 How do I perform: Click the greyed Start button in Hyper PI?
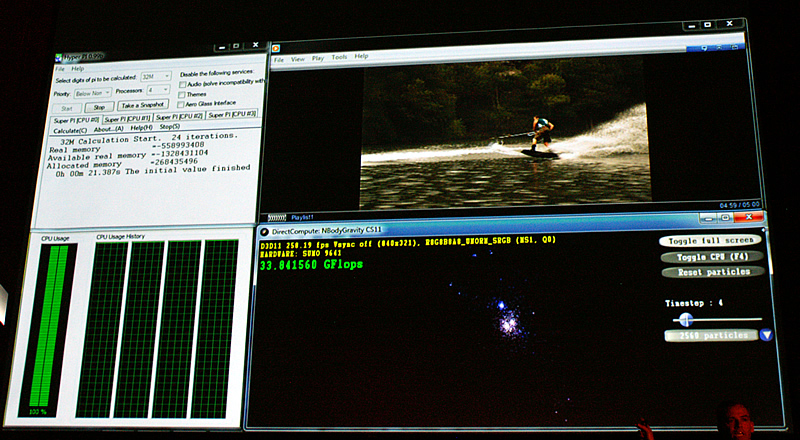[66, 109]
